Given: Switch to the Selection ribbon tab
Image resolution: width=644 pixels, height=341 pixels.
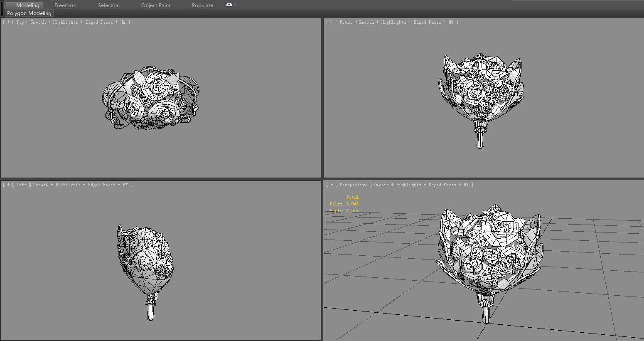Looking at the screenshot, I should [x=109, y=5].
